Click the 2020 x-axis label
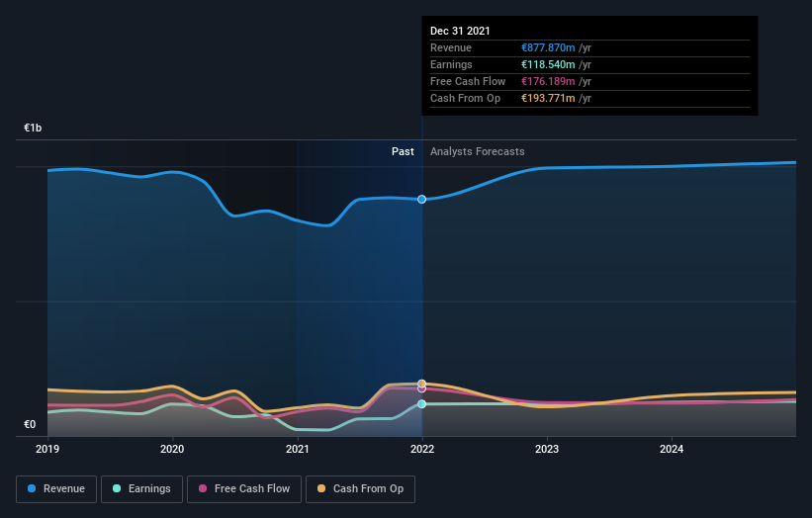Screen dimensions: 812x518 click(172, 449)
